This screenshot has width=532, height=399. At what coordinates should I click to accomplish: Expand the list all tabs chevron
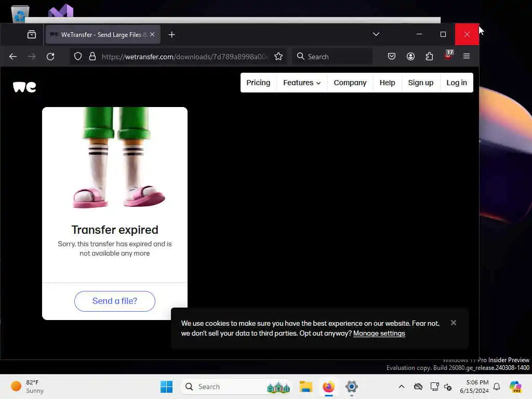point(376,34)
